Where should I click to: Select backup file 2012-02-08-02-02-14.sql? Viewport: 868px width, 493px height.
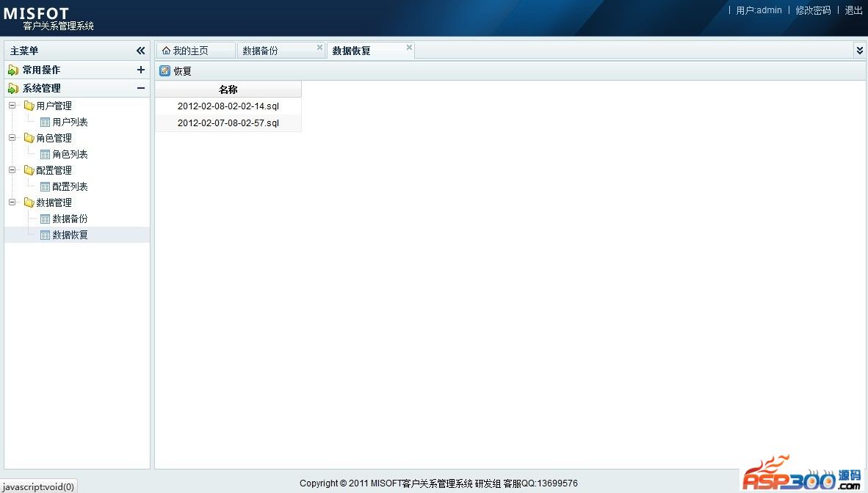click(x=228, y=106)
